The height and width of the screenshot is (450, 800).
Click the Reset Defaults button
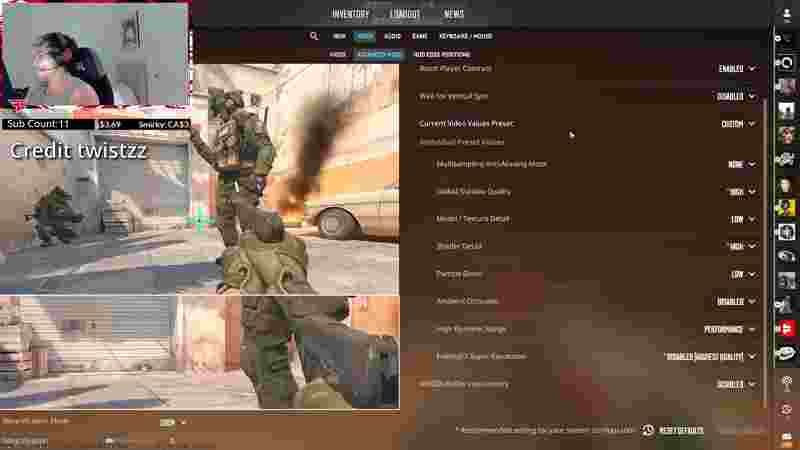point(681,430)
